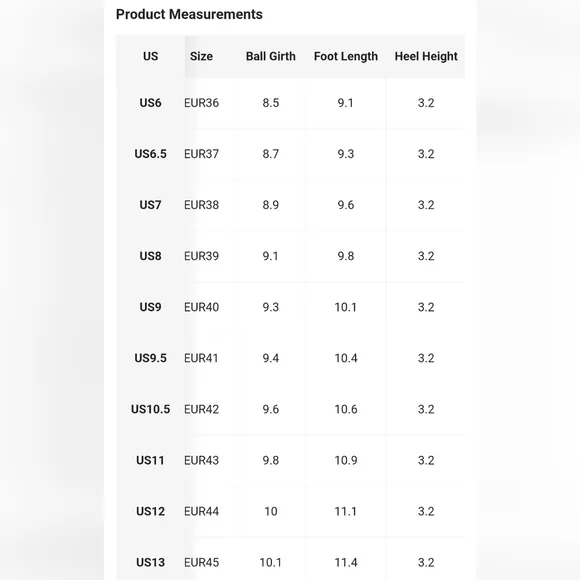The width and height of the screenshot is (580, 580).
Task: Click the US9 row label
Action: 150,307
